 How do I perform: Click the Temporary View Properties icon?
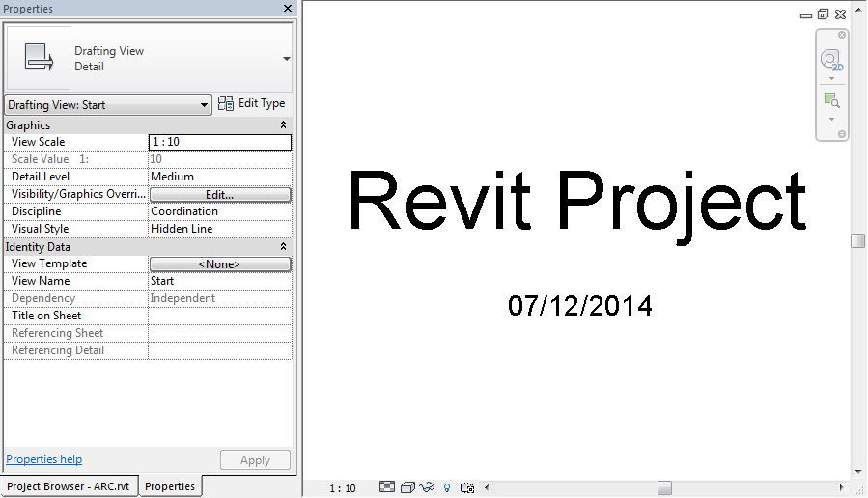[x=467, y=488]
